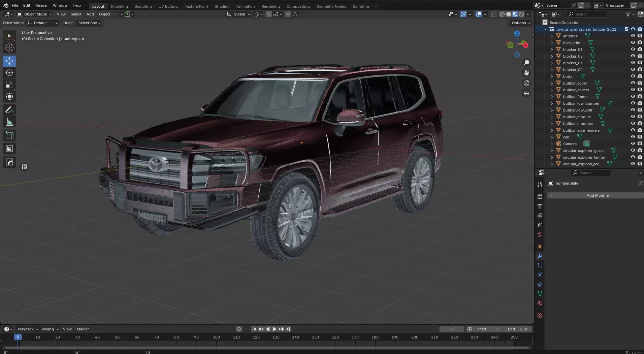Toggle viewport visibility of bullbar_frame
The width and height of the screenshot is (644, 354).
coord(633,96)
